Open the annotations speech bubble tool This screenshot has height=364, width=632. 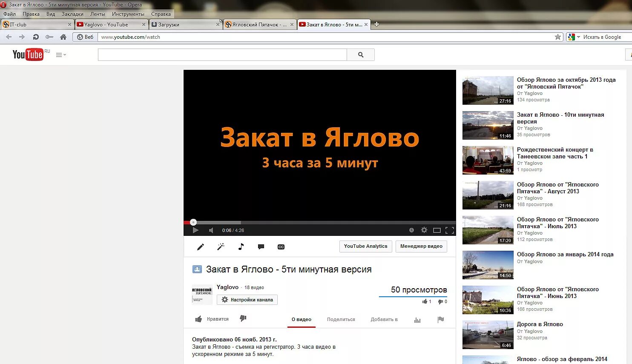261,247
